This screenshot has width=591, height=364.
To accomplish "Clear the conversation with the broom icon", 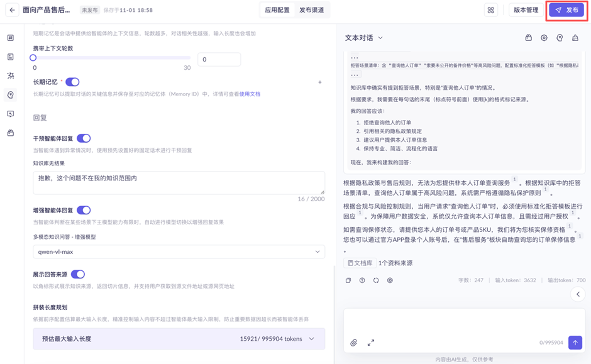I will tap(575, 38).
